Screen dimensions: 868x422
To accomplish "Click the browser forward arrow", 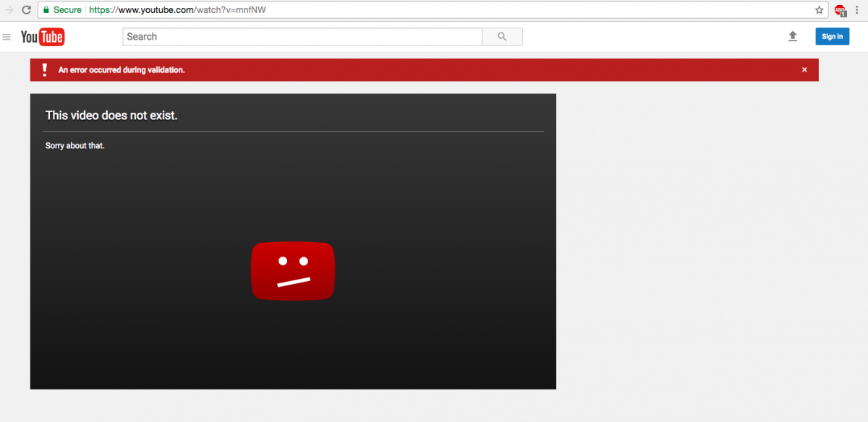I will (9, 10).
